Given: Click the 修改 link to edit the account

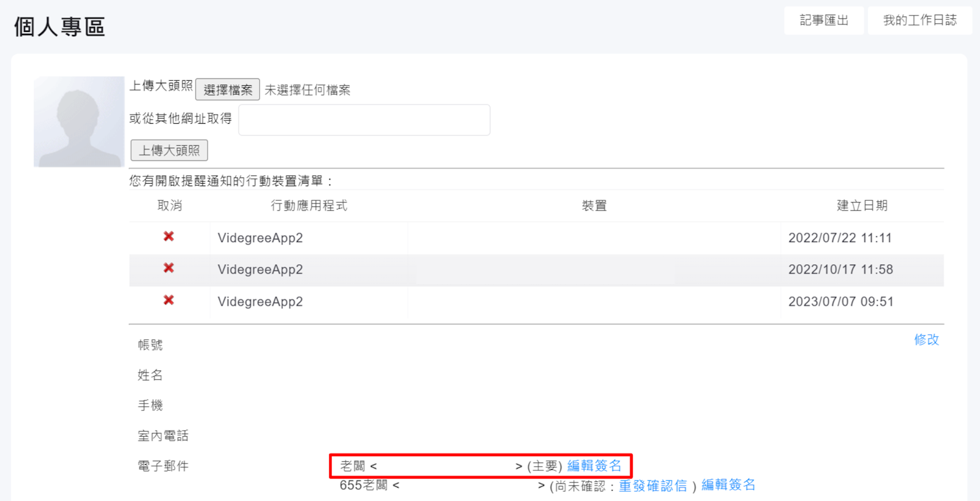Looking at the screenshot, I should point(926,340).
